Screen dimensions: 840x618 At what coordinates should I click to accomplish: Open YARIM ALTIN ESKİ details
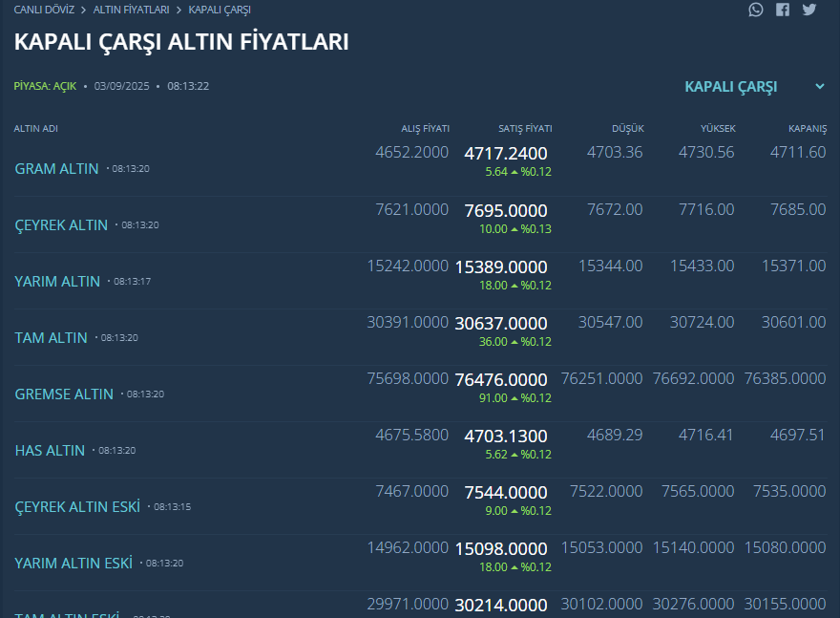[x=75, y=563]
